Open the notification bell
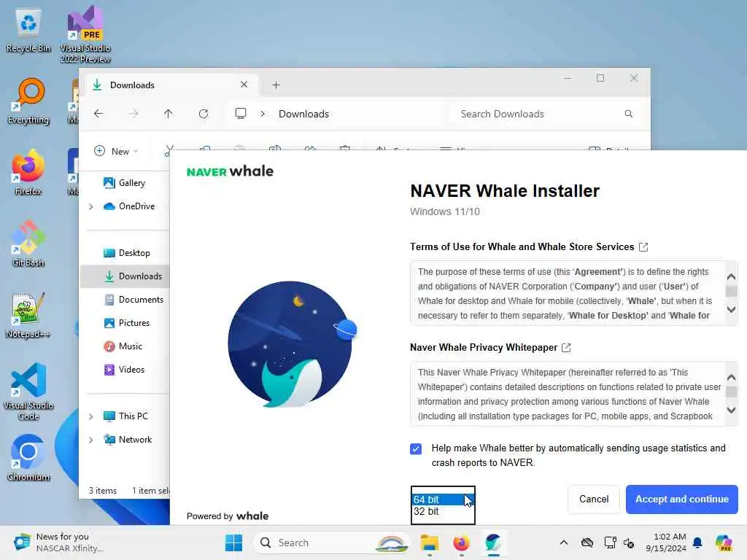Screen dimensions: 747x560 (697, 542)
